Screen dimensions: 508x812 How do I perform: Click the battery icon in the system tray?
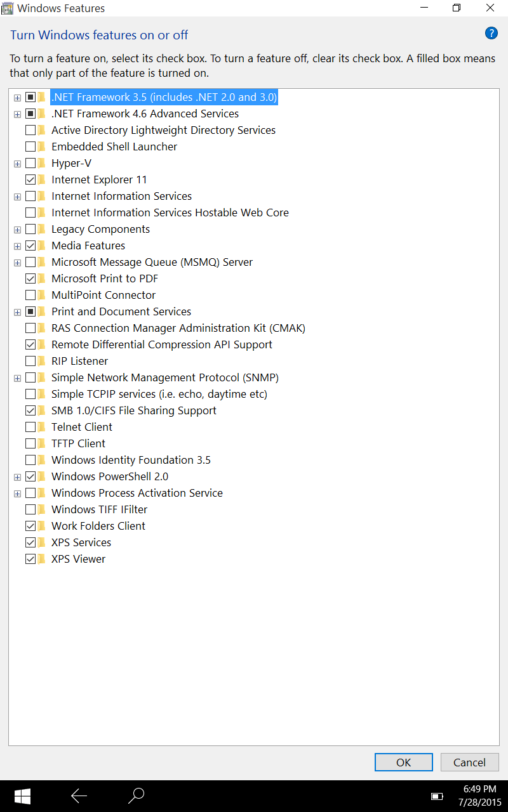[x=437, y=796]
